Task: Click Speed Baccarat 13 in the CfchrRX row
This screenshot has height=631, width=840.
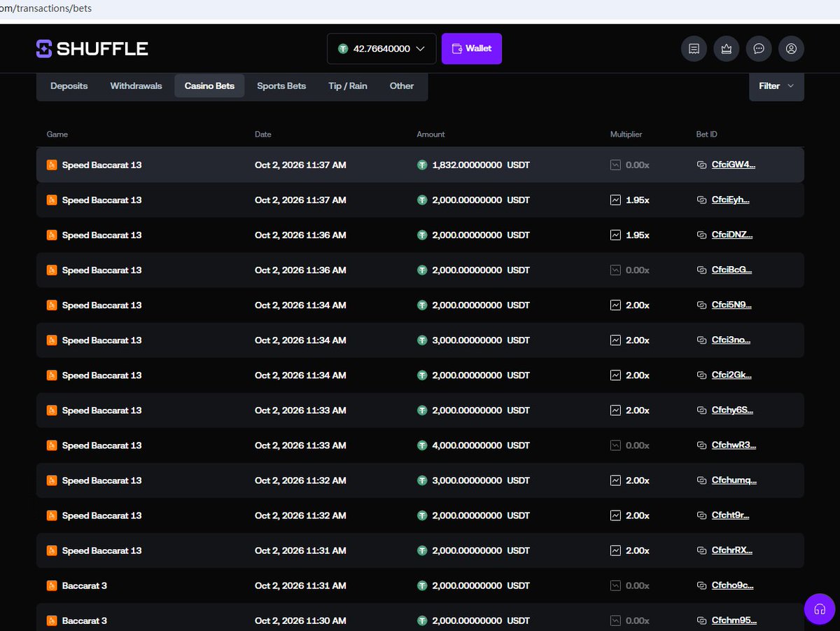Action: 102,550
